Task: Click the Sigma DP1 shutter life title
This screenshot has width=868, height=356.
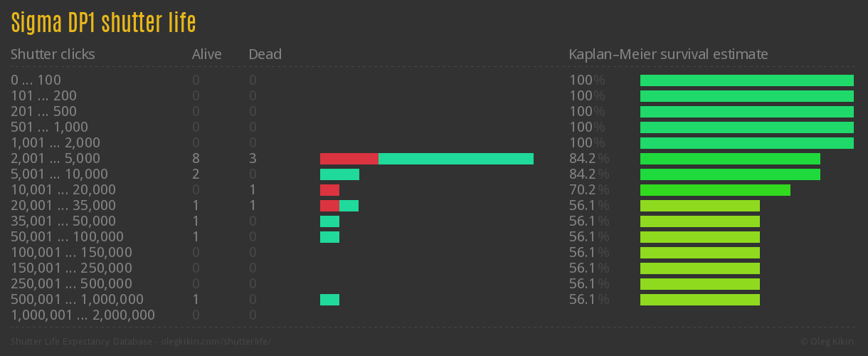Action: (103, 23)
